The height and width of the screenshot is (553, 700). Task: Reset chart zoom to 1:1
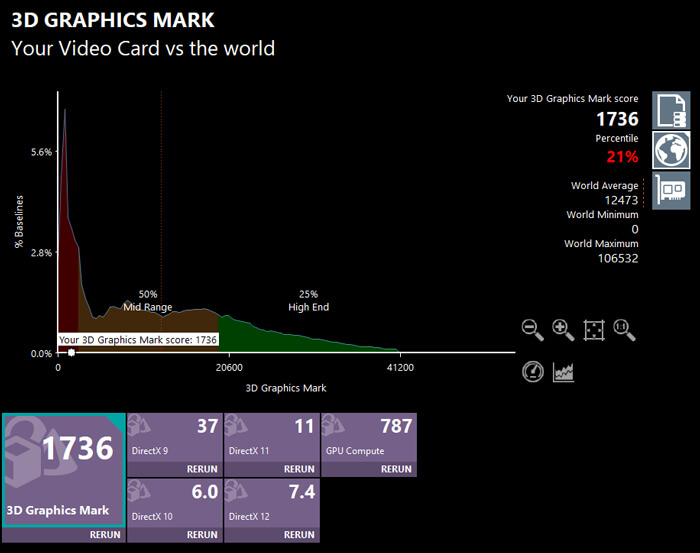pyautogui.click(x=624, y=329)
